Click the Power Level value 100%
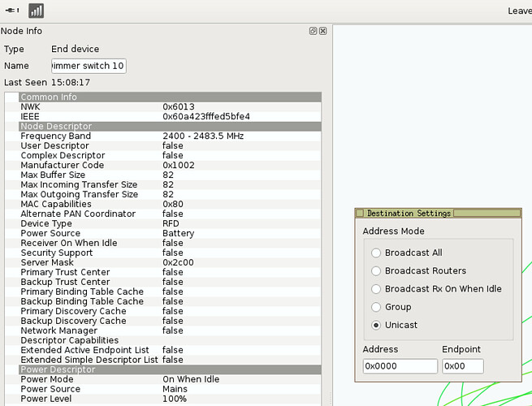 [175, 399]
